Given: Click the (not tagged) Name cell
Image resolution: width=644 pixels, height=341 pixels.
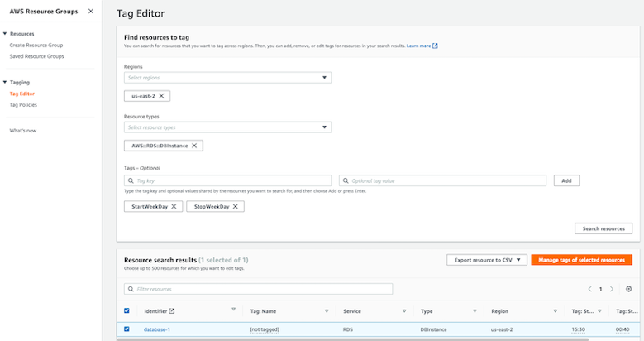Looking at the screenshot, I should pyautogui.click(x=265, y=329).
